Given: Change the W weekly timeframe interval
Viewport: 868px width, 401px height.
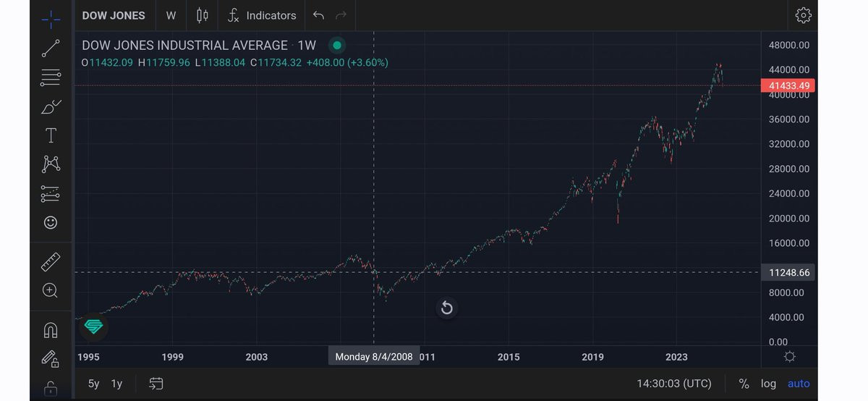Looking at the screenshot, I should tap(171, 15).
